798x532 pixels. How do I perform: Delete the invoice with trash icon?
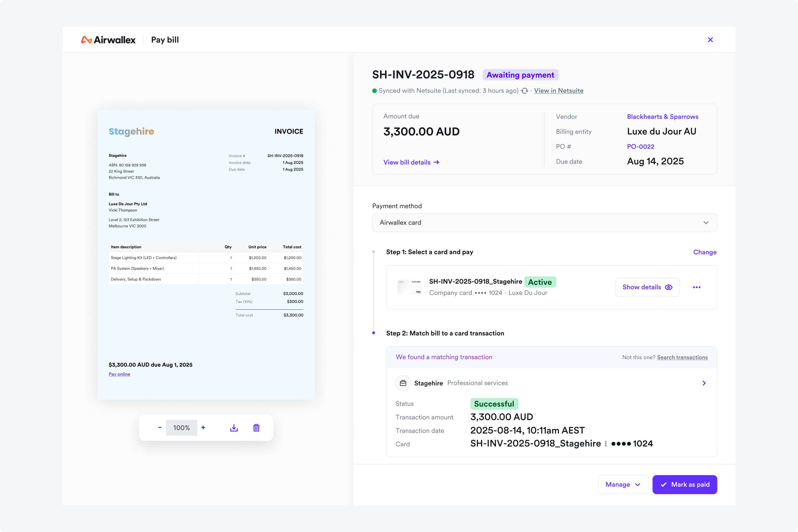click(256, 428)
